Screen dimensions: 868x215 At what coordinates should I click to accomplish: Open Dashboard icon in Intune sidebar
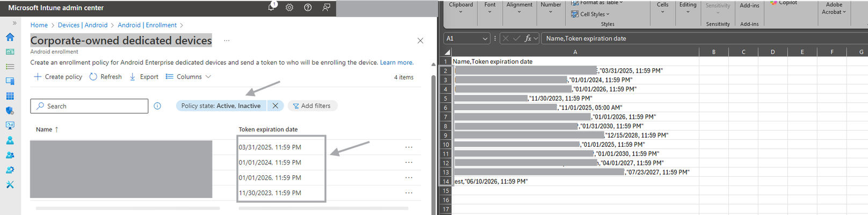click(x=10, y=52)
